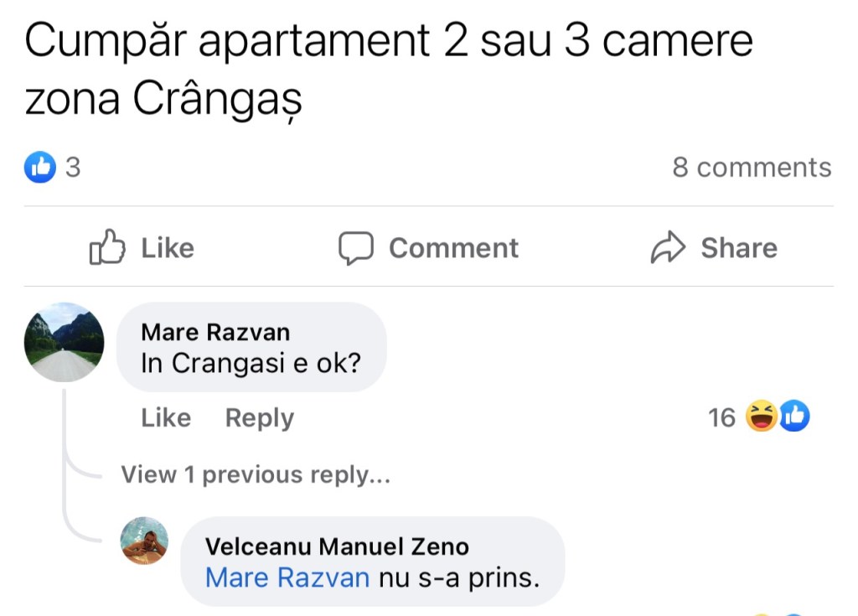Open Velceanu Manuel Zeno's avatar
Screen dimensions: 858x616
point(145,541)
